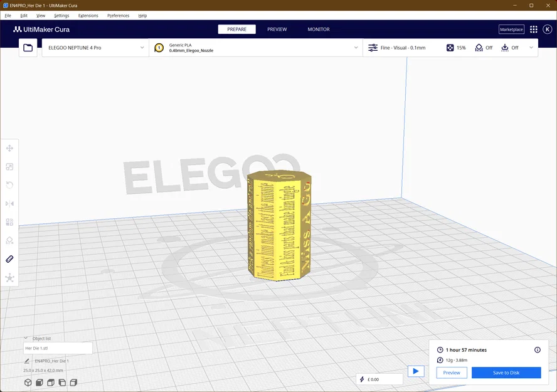Select the Measure ruler tool

point(9,259)
